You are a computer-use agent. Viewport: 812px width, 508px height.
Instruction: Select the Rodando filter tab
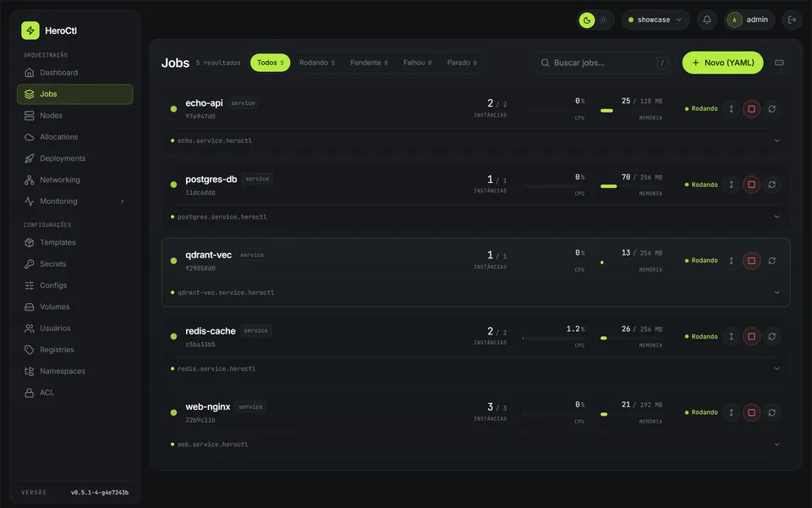[x=317, y=63]
